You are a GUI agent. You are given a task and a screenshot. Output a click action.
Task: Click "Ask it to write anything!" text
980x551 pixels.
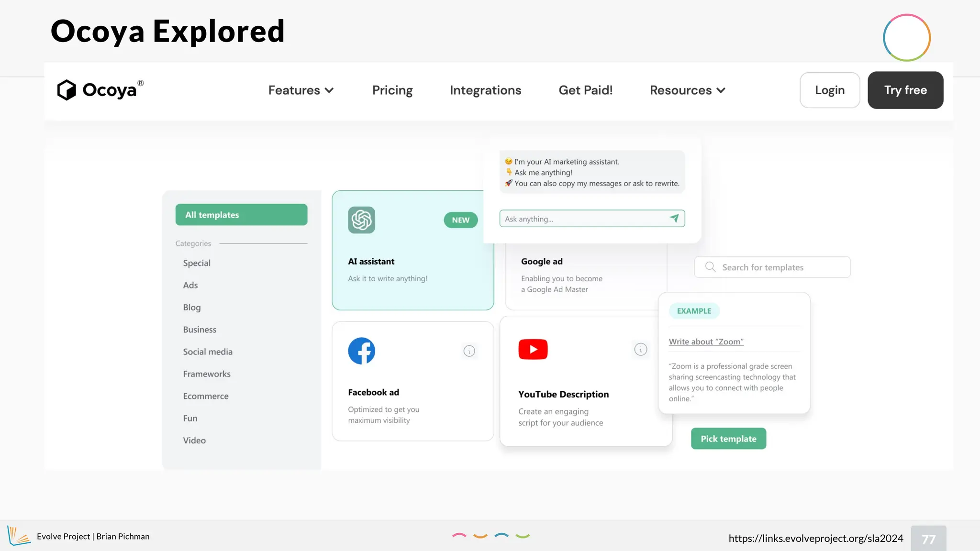388,279
